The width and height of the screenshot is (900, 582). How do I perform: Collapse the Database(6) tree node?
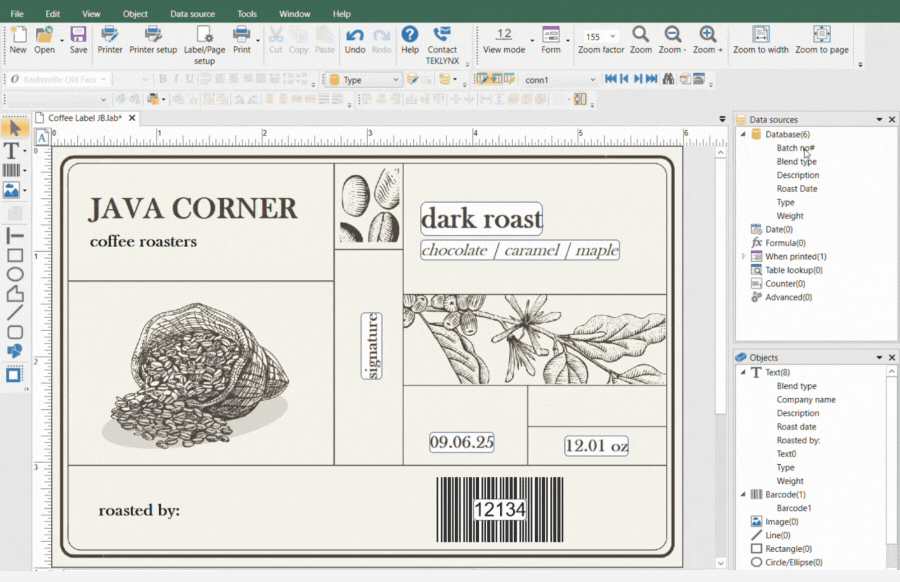tap(743, 134)
